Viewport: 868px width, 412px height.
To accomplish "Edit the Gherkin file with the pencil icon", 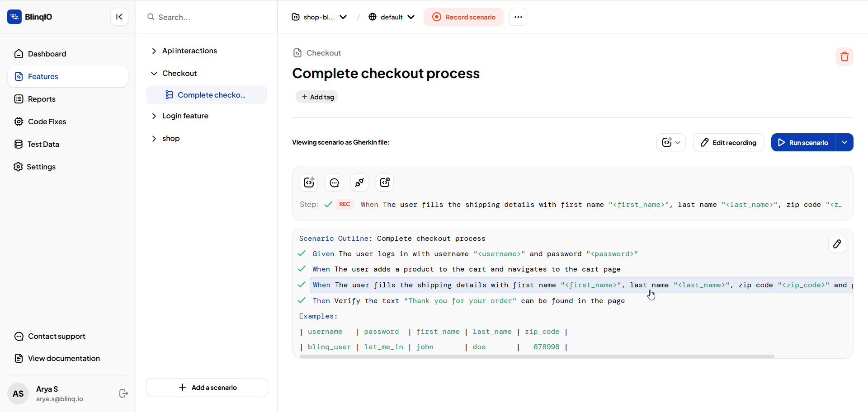I will [x=837, y=244].
